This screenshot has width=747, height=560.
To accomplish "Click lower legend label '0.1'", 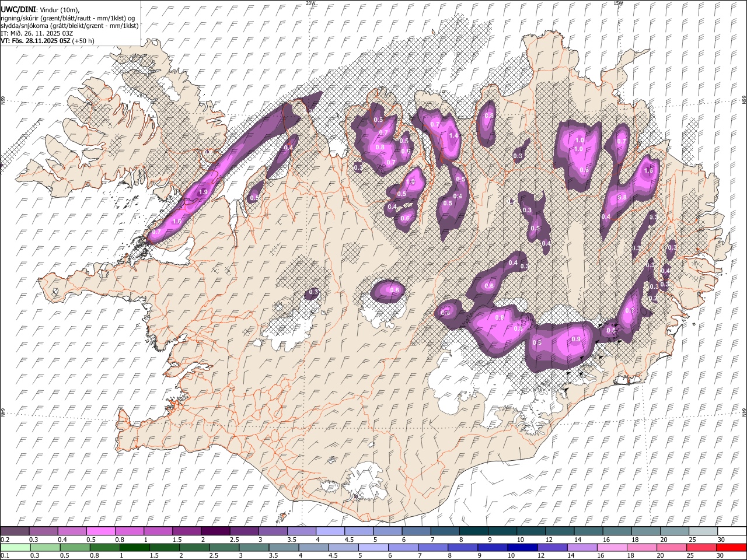I will (5, 555).
